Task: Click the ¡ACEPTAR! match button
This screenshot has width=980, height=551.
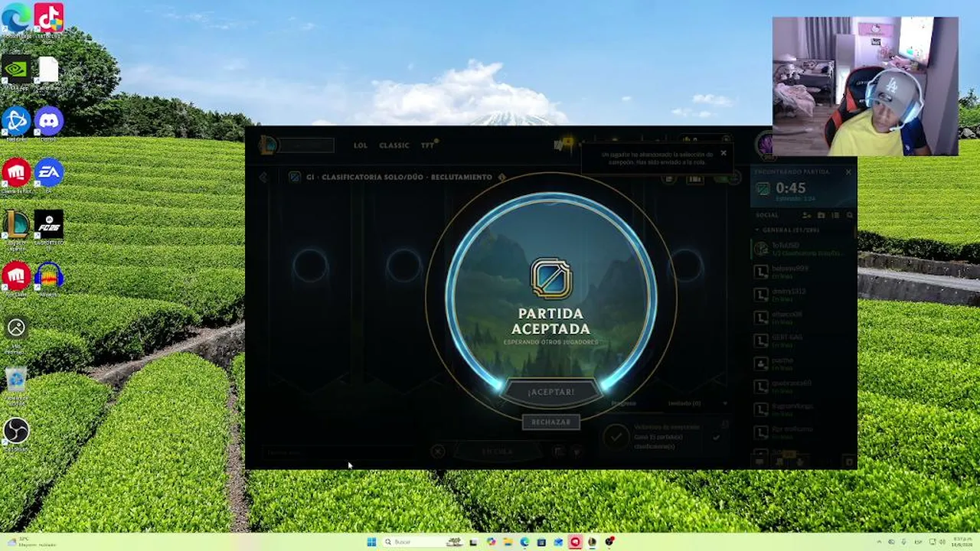Action: (x=550, y=392)
